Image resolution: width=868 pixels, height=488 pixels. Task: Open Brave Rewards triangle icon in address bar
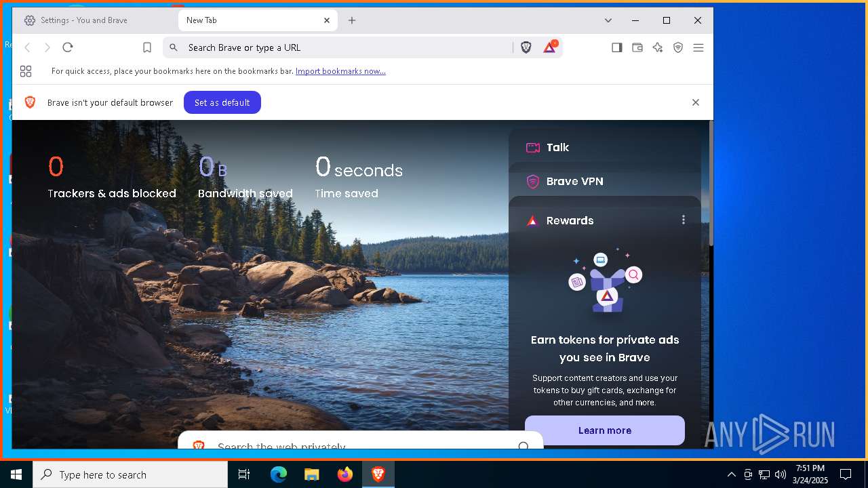(x=550, y=47)
